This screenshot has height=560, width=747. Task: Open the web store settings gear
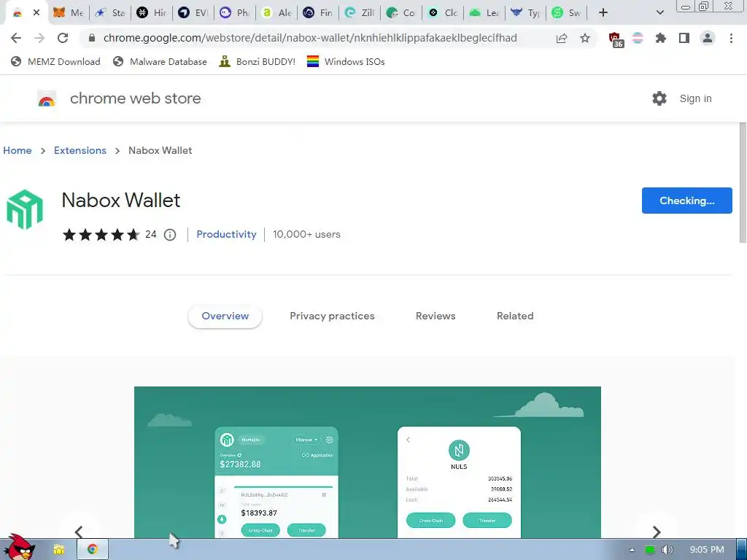(x=659, y=98)
